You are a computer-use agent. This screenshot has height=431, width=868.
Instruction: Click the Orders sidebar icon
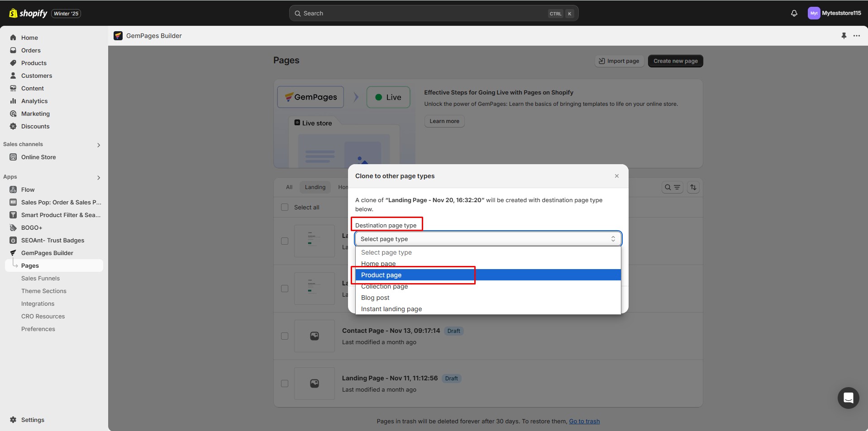tap(13, 50)
